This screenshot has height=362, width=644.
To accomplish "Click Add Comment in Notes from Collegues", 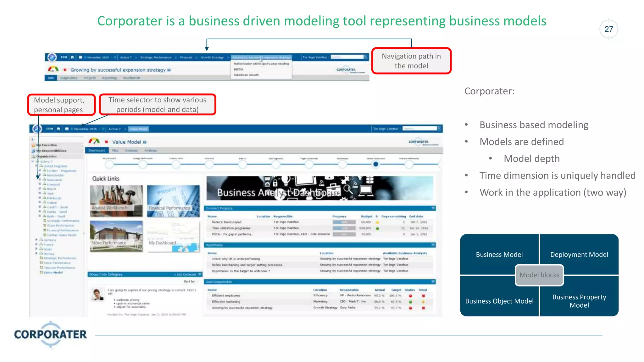I will pyautogui.click(x=186, y=274).
